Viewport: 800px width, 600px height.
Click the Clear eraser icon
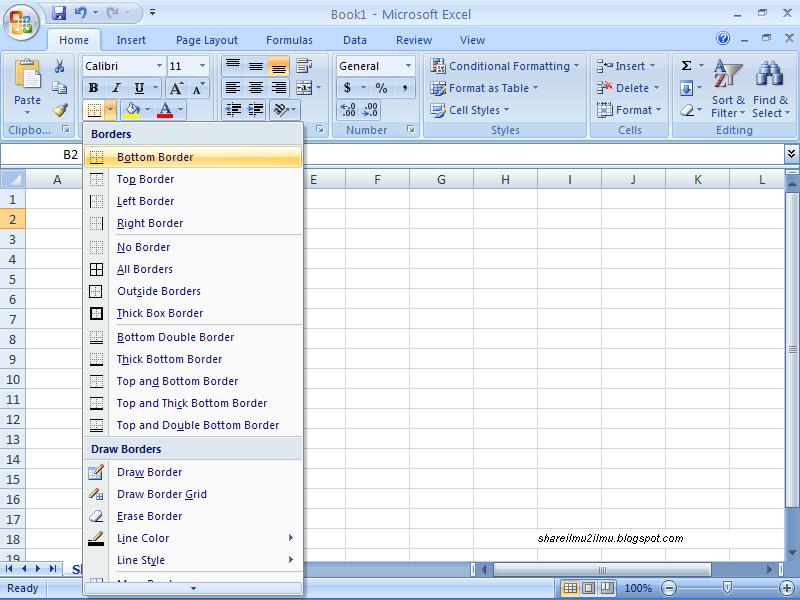click(x=687, y=110)
